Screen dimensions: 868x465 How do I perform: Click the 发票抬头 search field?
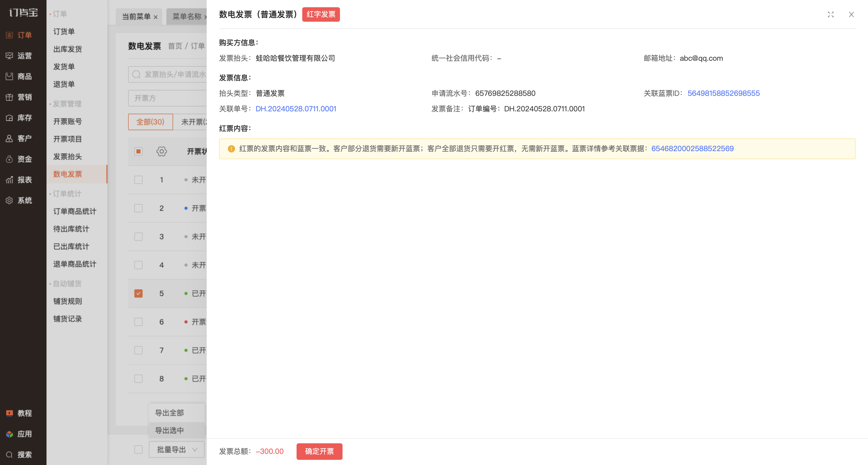click(167, 74)
